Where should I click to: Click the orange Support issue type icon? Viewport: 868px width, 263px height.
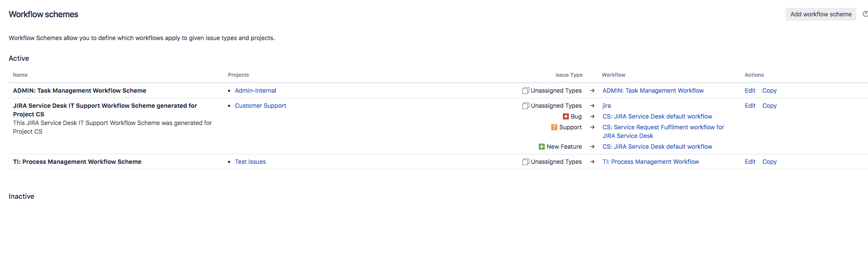point(554,127)
